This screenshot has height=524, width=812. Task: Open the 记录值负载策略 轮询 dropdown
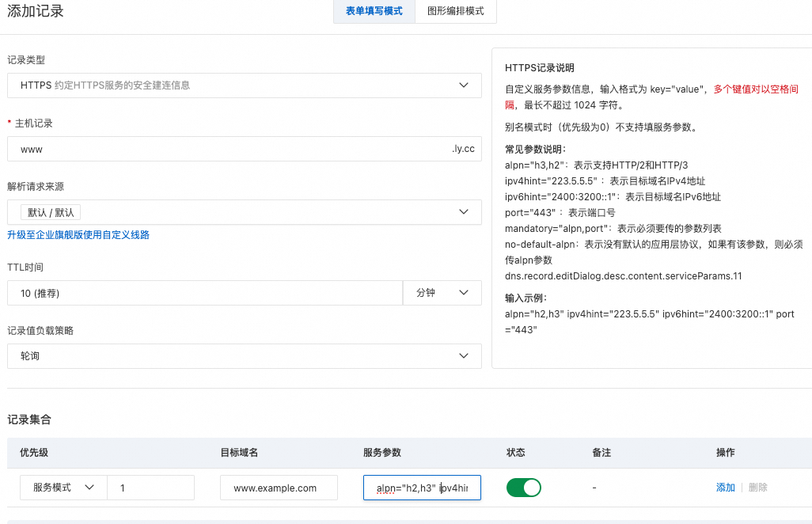245,356
